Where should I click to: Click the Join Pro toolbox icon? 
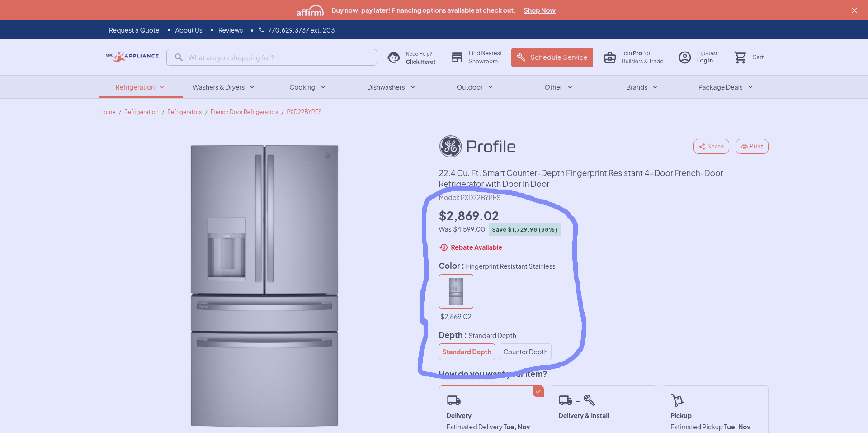[x=609, y=57]
